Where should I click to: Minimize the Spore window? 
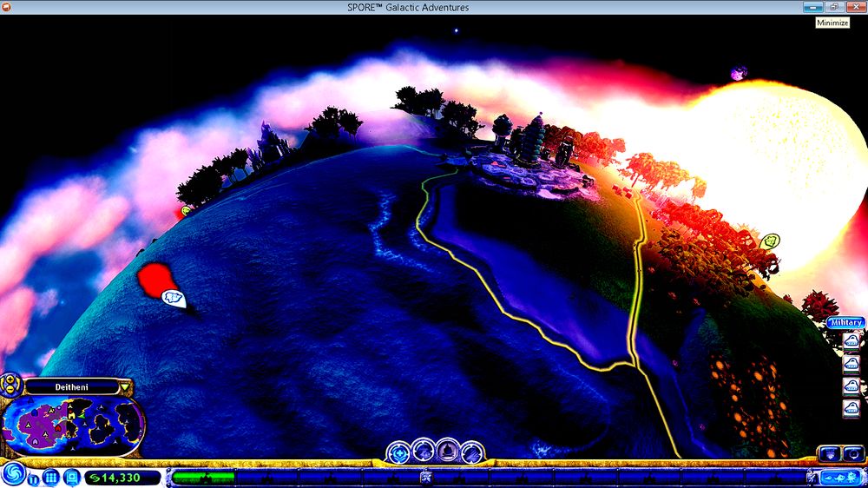[812, 7]
